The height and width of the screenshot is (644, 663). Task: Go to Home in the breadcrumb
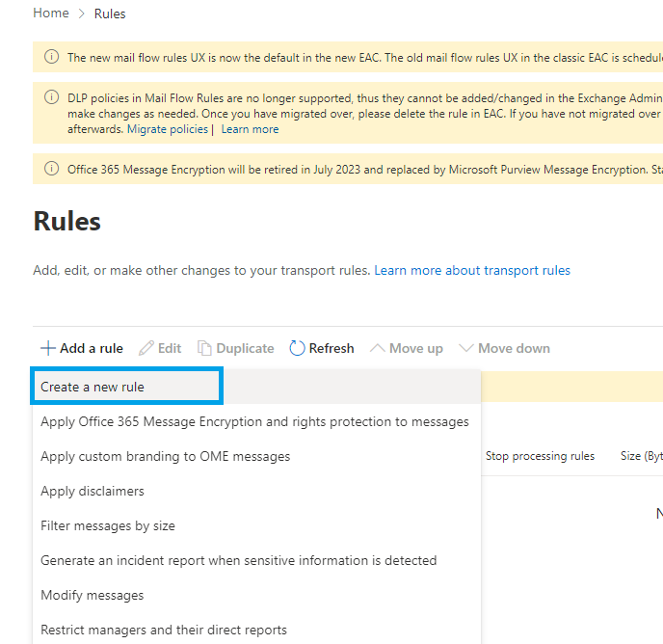tap(51, 13)
